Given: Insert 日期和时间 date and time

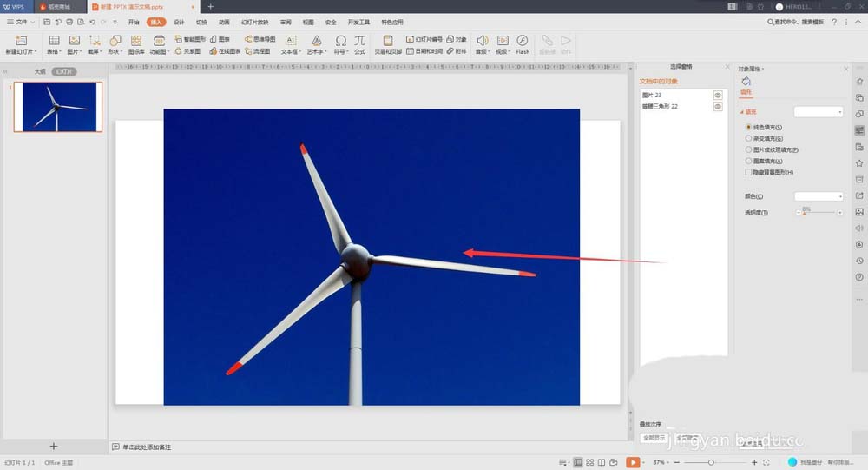Looking at the screenshot, I should (x=424, y=51).
